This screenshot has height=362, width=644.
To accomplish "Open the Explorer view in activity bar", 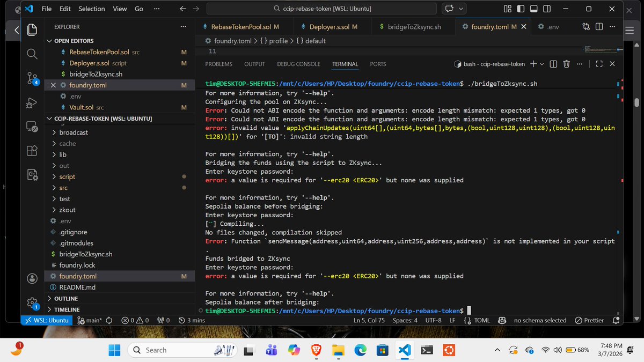I will pos(32,29).
